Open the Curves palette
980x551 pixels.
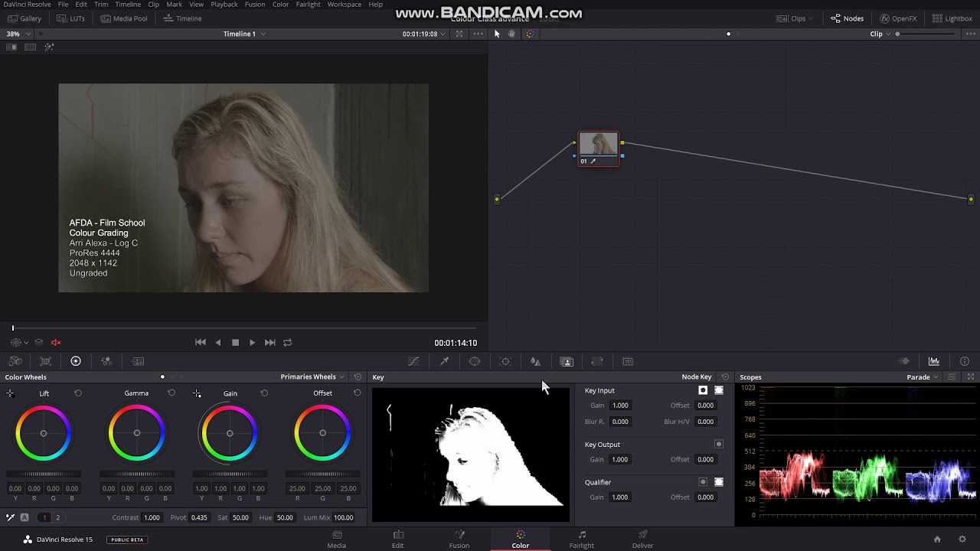(413, 361)
